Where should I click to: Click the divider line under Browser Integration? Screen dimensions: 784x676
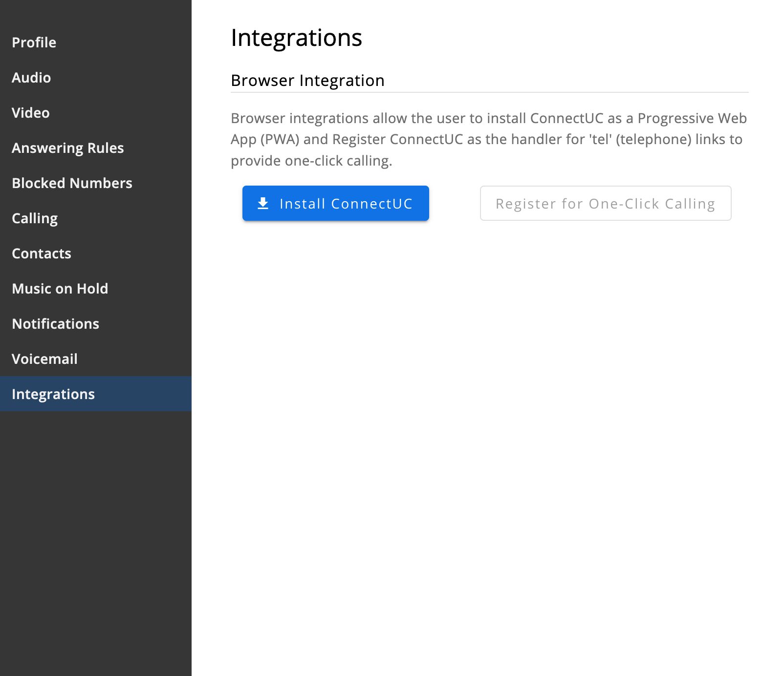point(489,92)
